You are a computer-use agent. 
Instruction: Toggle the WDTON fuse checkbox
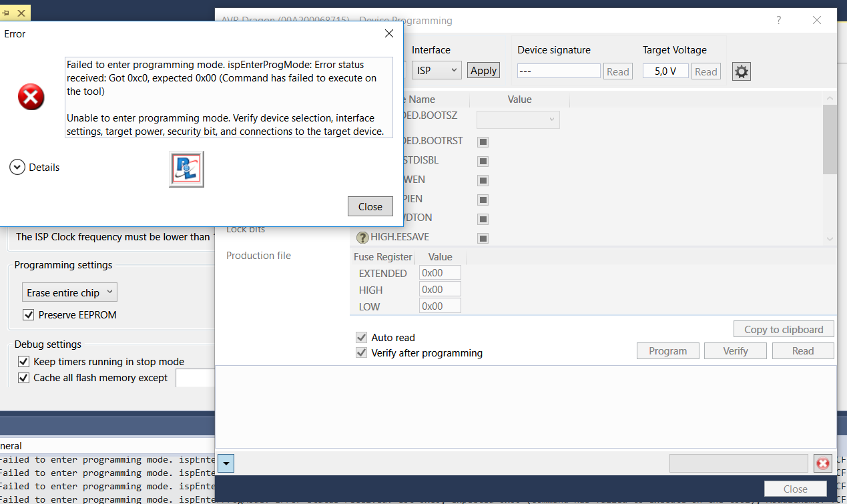pos(483,219)
